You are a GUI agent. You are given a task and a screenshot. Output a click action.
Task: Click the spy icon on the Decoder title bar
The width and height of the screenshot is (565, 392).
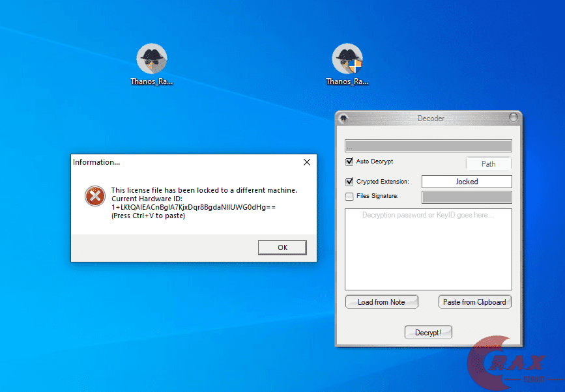tap(343, 118)
